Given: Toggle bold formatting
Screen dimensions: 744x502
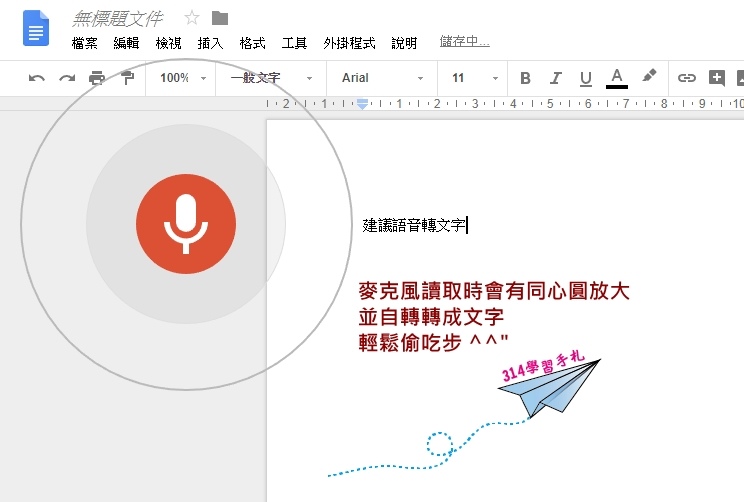Looking at the screenshot, I should coord(525,78).
